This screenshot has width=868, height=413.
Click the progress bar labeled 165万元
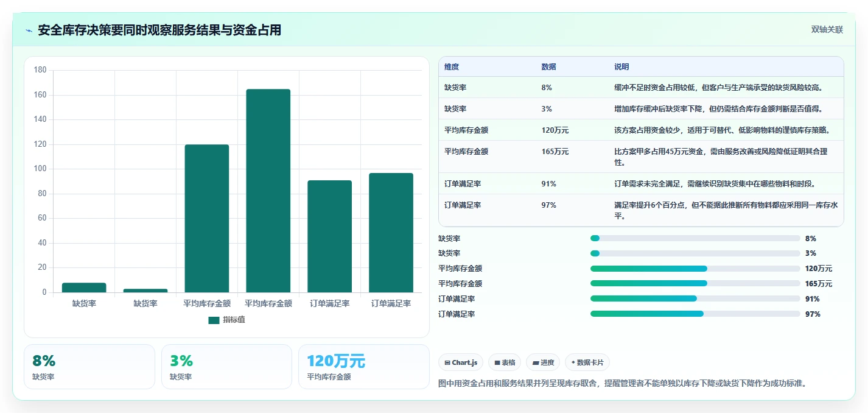[695, 284]
